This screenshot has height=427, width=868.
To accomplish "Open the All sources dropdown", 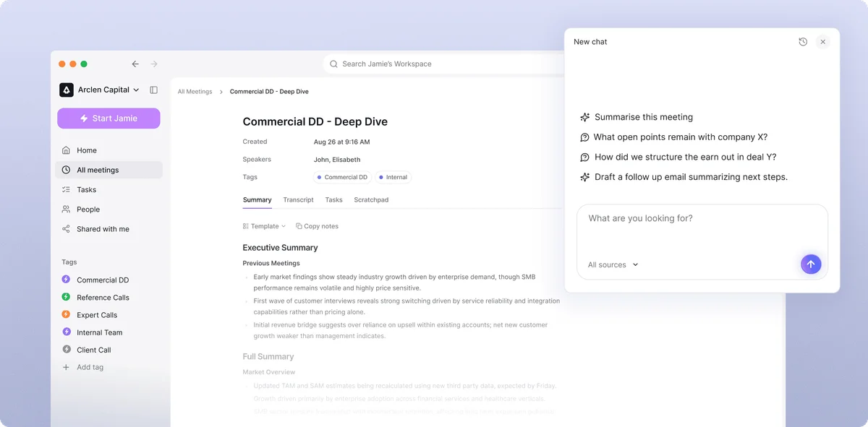I will (612, 264).
